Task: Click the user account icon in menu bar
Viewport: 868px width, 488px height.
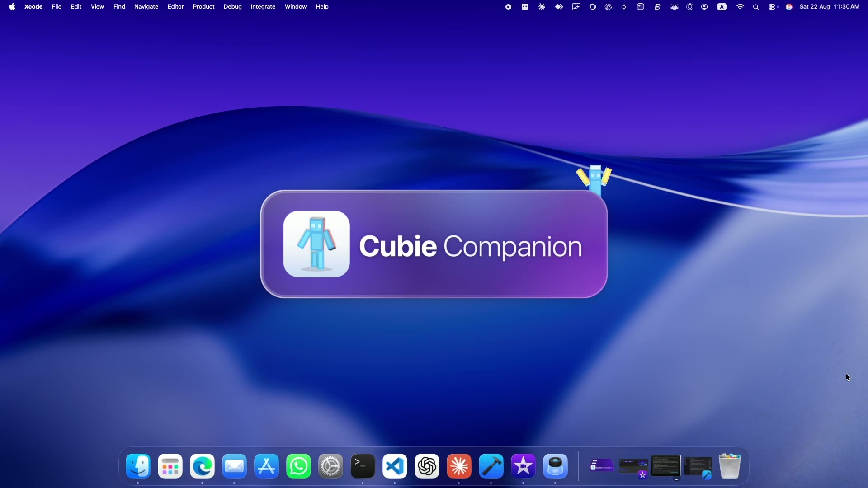Action: [704, 7]
